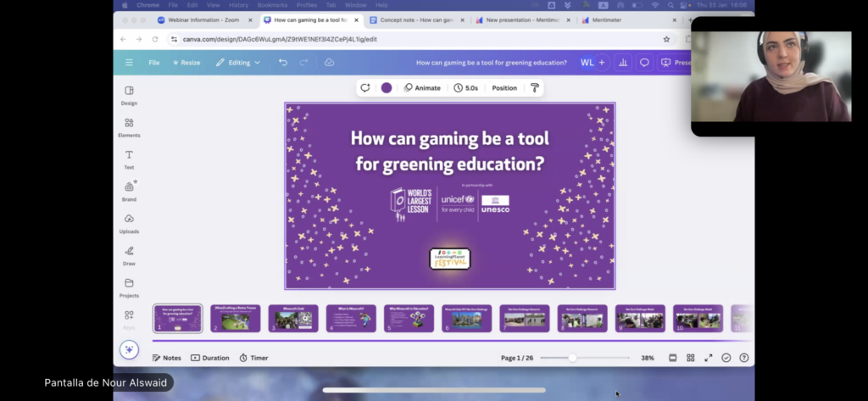Open the Elements panel in the sidebar
This screenshot has width=868, height=401.
(129, 127)
